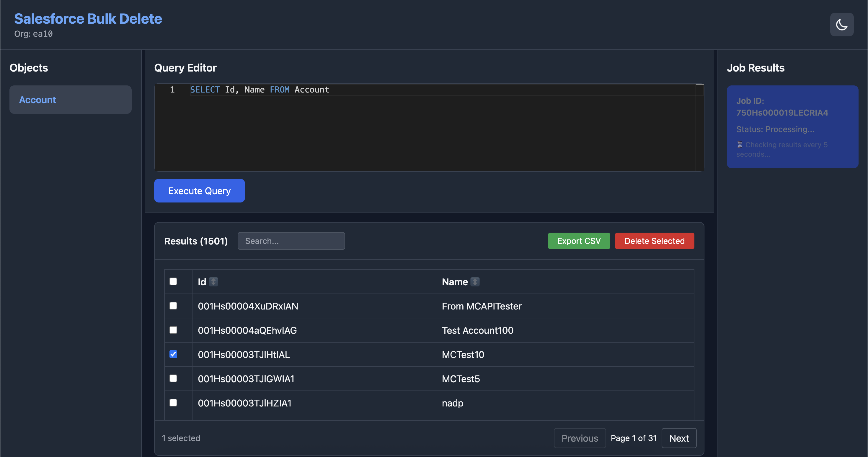The width and height of the screenshot is (868, 457).
Task: Toggle dark mode moon icon
Action: (841, 25)
